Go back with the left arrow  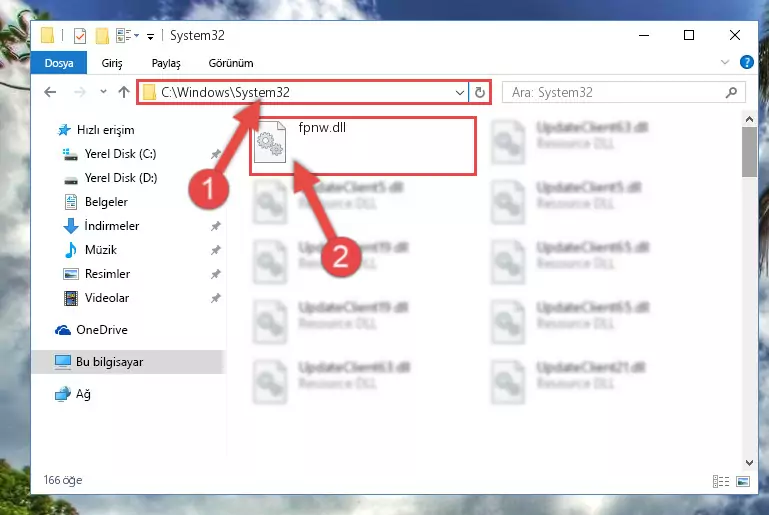[50, 92]
